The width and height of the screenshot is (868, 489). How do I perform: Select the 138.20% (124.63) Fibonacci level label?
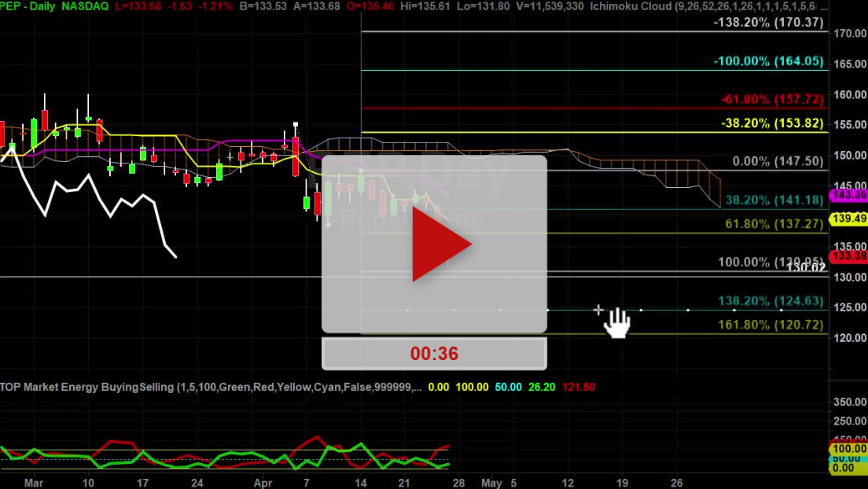pyautogui.click(x=771, y=300)
